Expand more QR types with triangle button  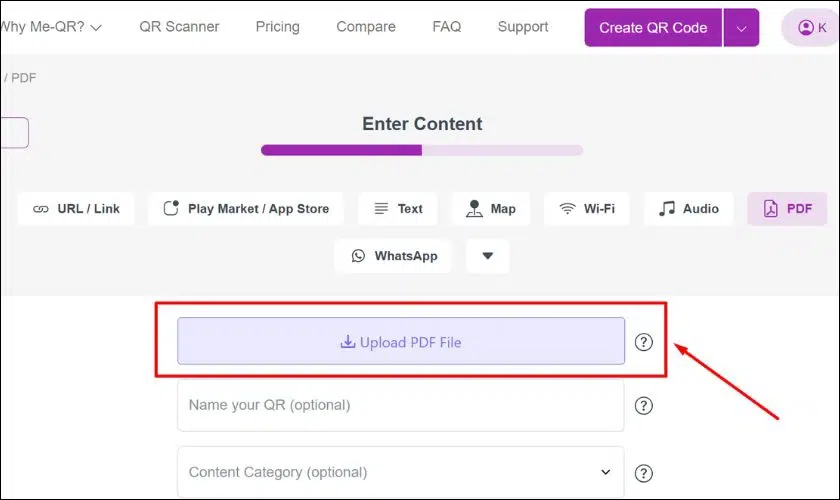click(488, 256)
